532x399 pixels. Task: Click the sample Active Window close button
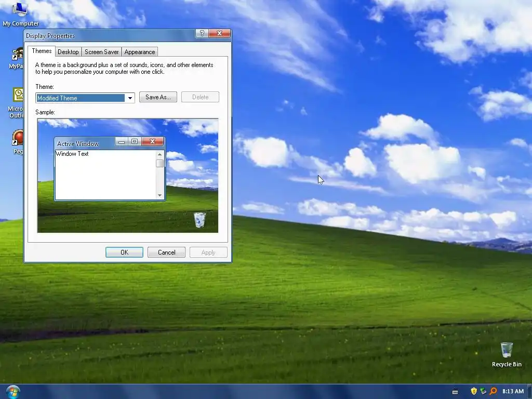152,141
